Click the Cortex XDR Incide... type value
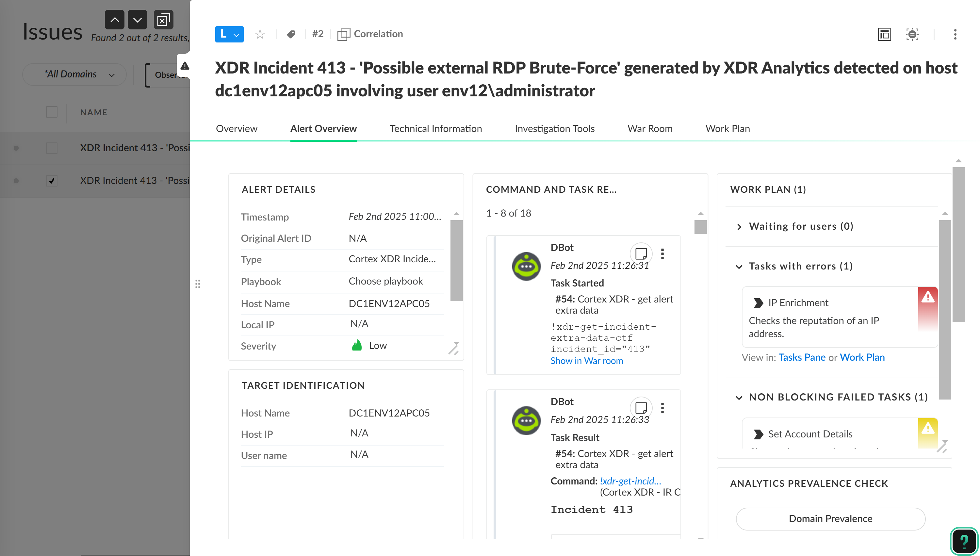This screenshot has height=556, width=980. coord(392,259)
